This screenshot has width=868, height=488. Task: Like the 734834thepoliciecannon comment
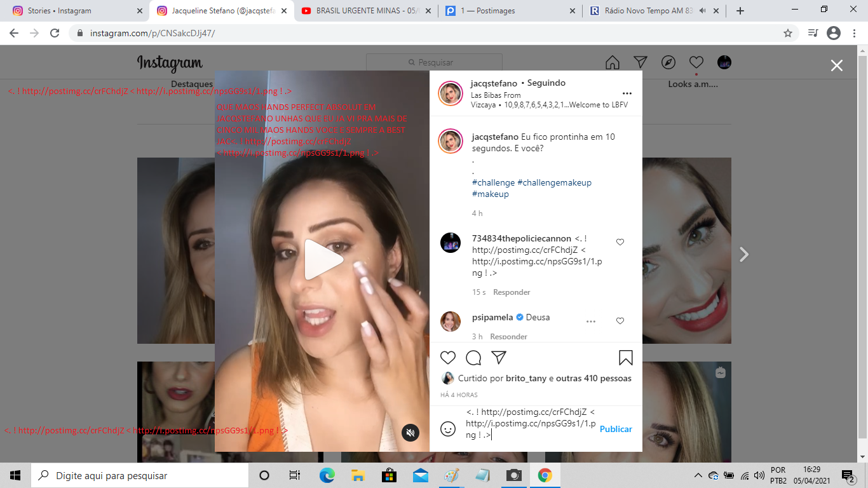(x=620, y=242)
